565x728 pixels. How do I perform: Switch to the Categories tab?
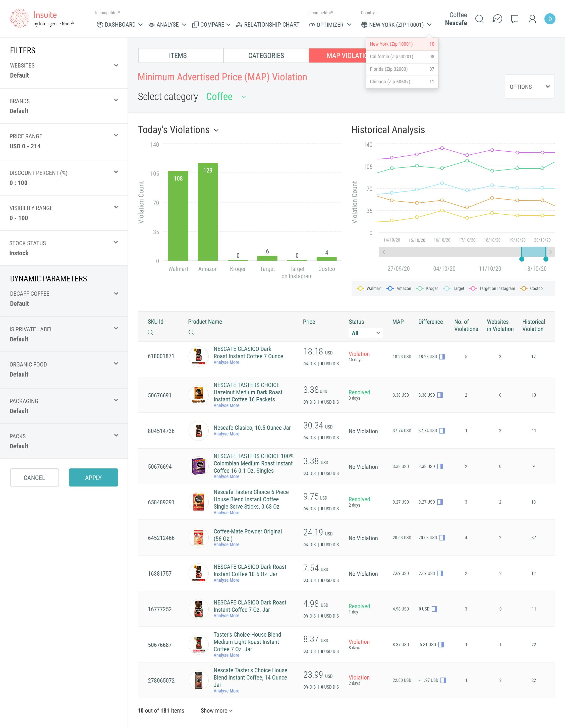point(266,55)
